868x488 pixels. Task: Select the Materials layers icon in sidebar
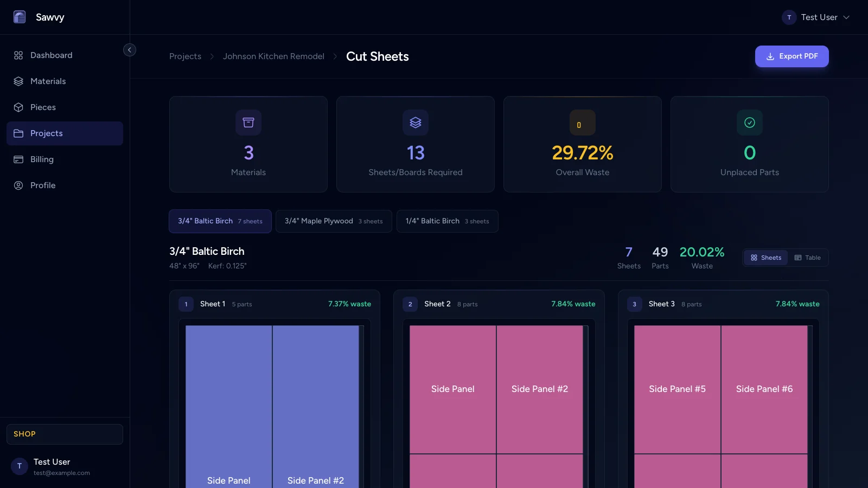pos(18,81)
